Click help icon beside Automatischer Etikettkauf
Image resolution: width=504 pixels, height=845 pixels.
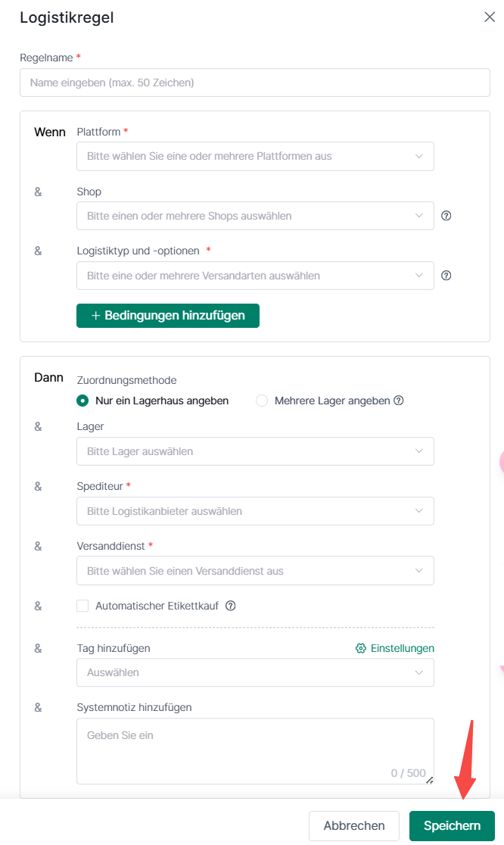[232, 606]
